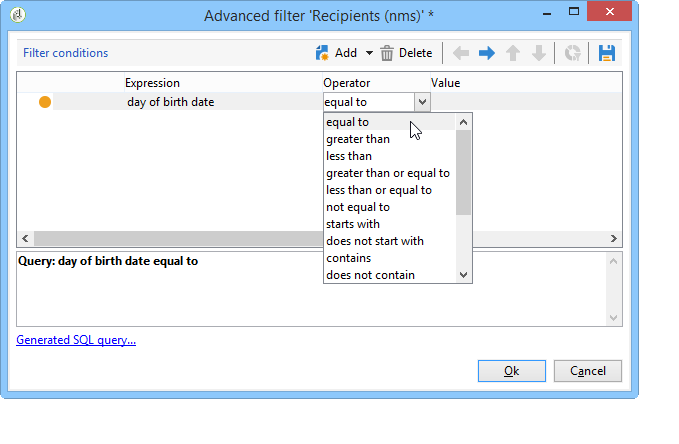679x444 pixels.
Task: Click the move up arrow icon
Action: (513, 53)
